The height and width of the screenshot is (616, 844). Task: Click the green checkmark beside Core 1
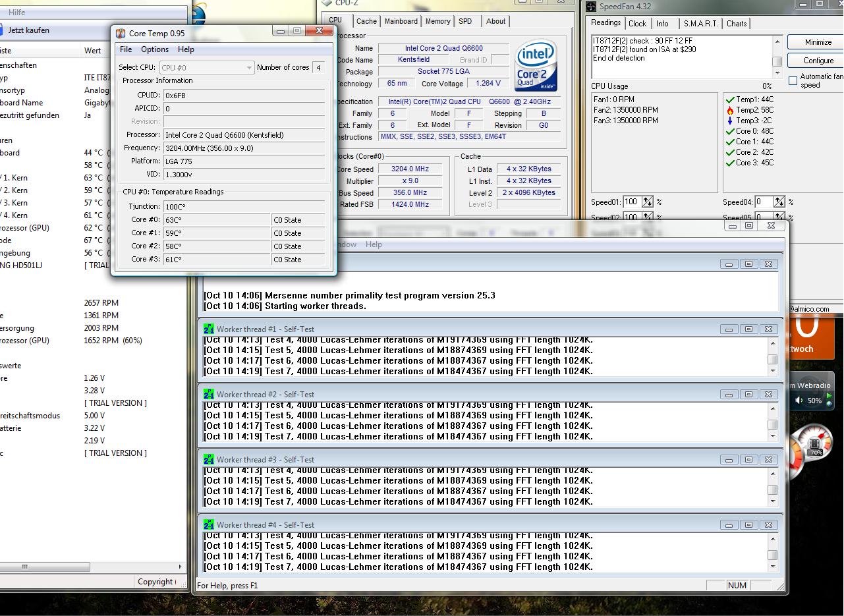tap(730, 142)
